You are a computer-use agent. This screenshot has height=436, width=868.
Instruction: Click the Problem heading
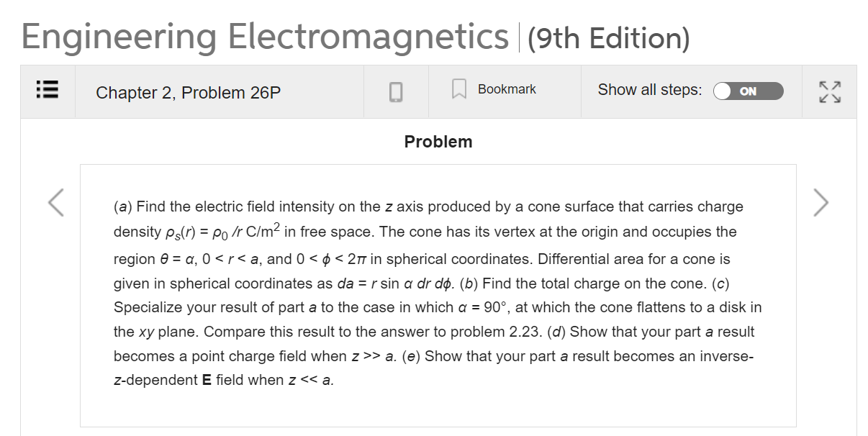point(438,141)
